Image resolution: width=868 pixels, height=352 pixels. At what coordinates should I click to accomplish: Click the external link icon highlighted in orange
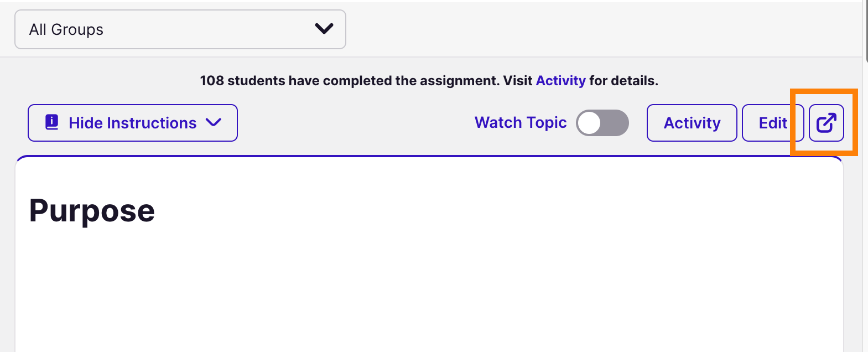[x=826, y=123]
